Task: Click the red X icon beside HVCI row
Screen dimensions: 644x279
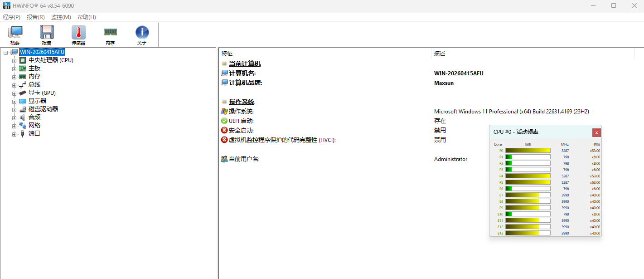Action: point(224,140)
